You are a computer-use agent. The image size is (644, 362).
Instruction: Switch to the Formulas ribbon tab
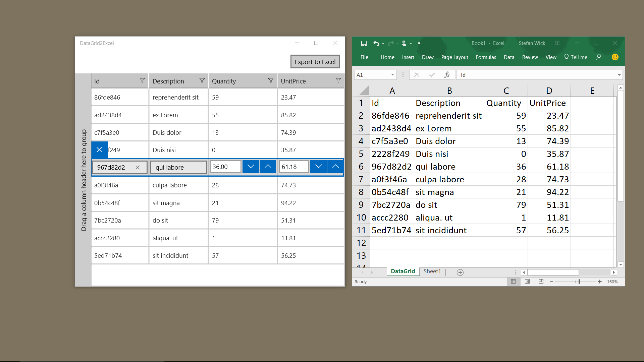pyautogui.click(x=486, y=57)
